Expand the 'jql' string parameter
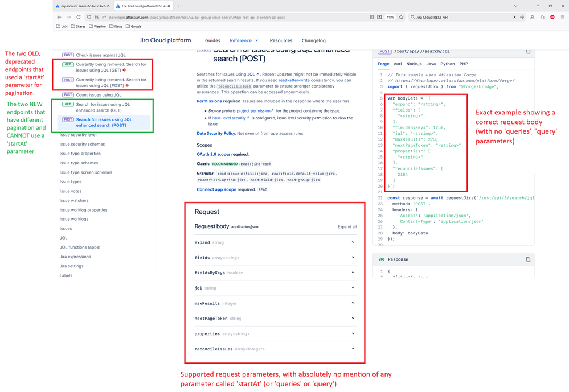The height and width of the screenshot is (392, 569). tap(276, 288)
